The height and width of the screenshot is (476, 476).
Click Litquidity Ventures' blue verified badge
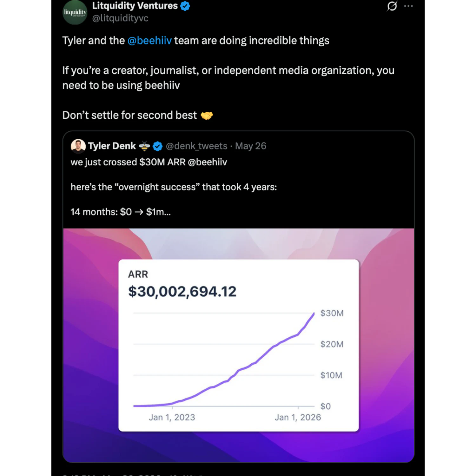185,6
